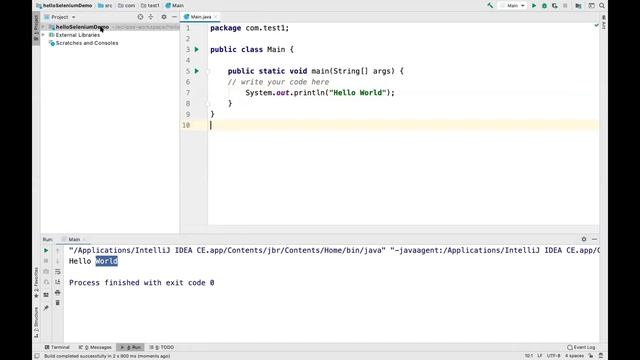Image resolution: width=640 pixels, height=360 pixels.
Task: Toggle the Structure side tool window tab
Action: pos(36,322)
